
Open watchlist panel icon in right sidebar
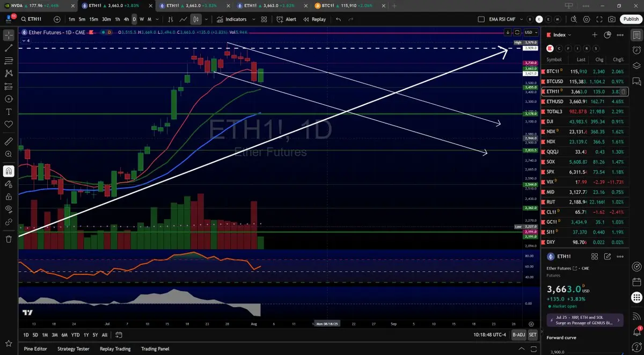(x=636, y=35)
